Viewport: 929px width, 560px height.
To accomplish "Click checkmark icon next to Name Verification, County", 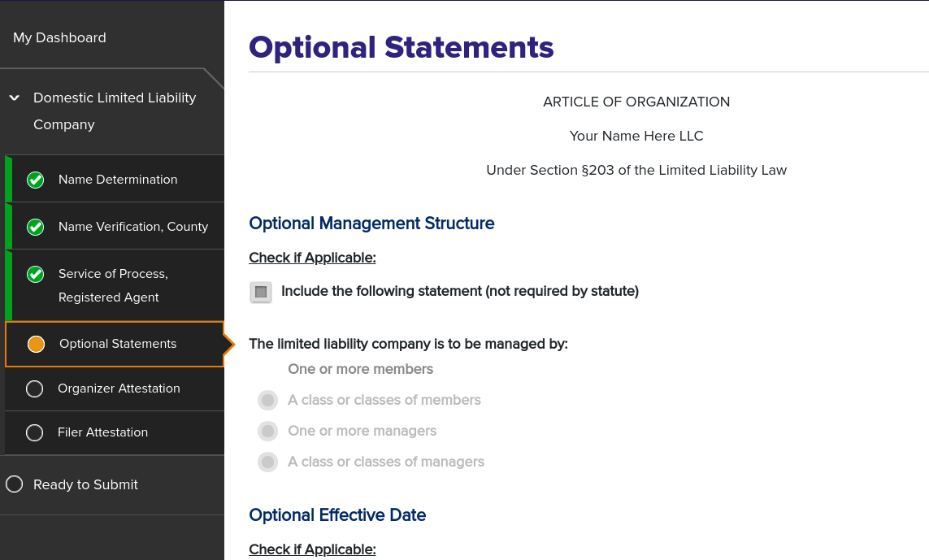I will [x=35, y=227].
